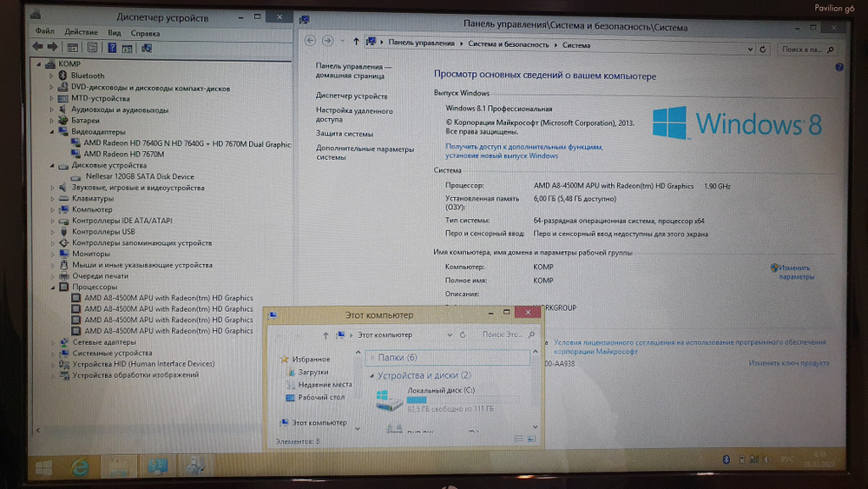Click Панель управления breadcrumb

click(421, 43)
